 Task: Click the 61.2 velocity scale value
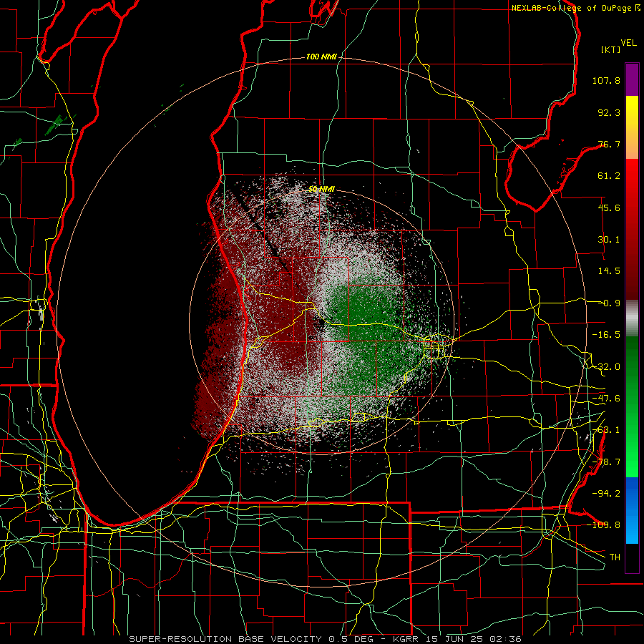point(609,176)
